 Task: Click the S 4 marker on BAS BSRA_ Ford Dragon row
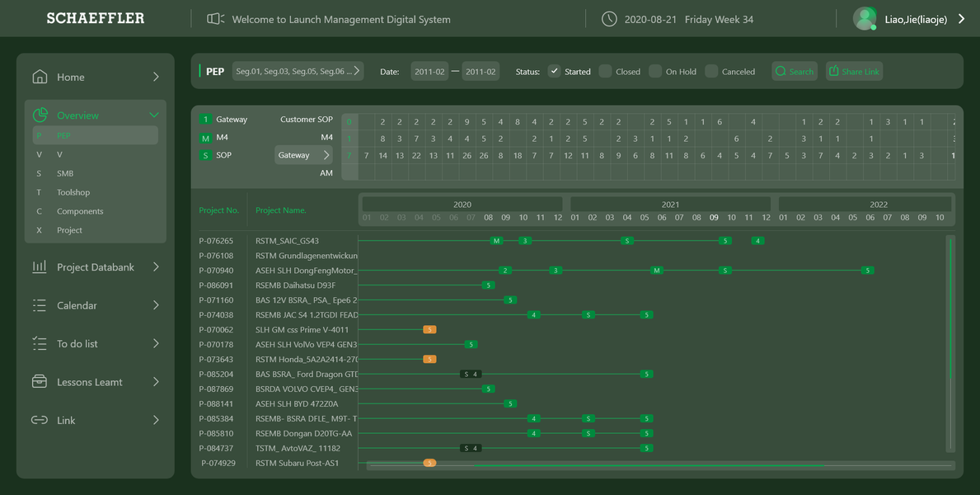(471, 375)
